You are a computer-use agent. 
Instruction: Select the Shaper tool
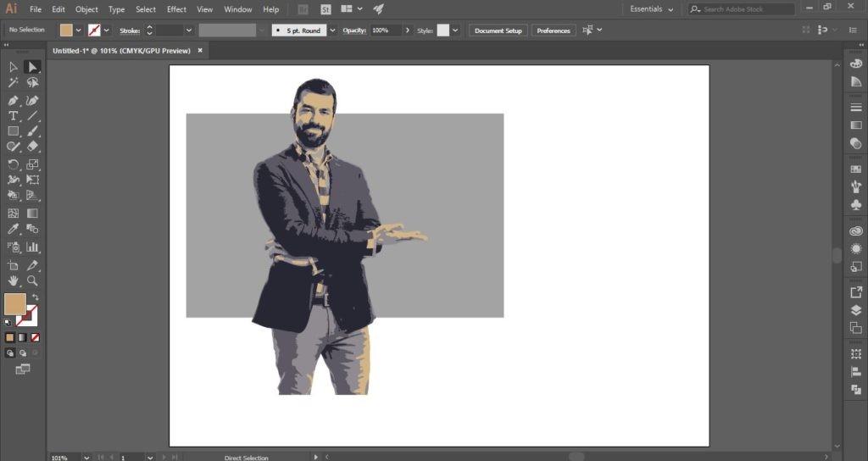coord(14,147)
